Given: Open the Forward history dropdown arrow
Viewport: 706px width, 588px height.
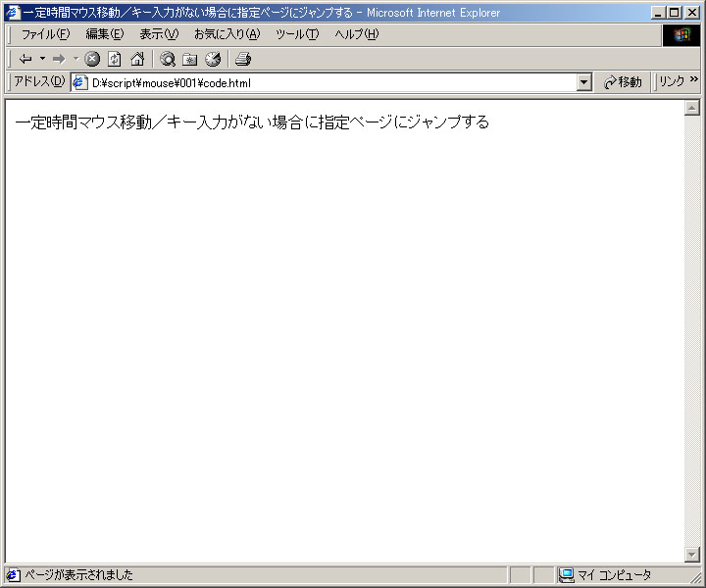Looking at the screenshot, I should (76, 59).
